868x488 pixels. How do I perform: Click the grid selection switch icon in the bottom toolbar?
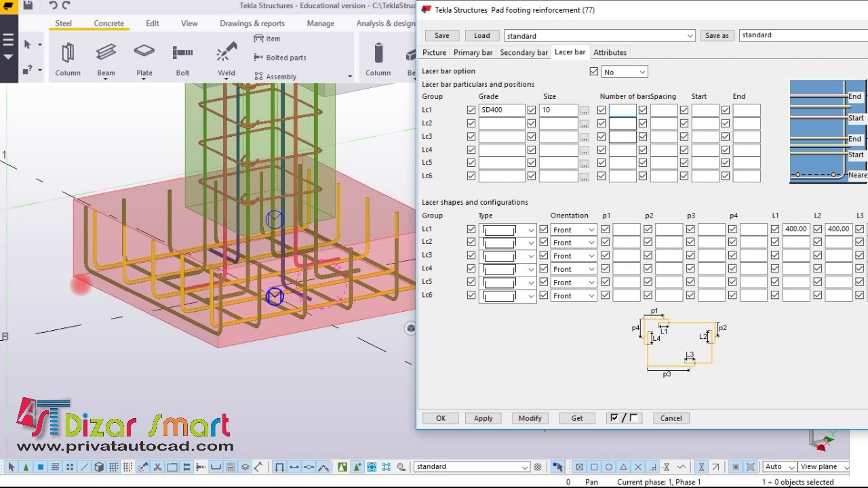tap(113, 467)
